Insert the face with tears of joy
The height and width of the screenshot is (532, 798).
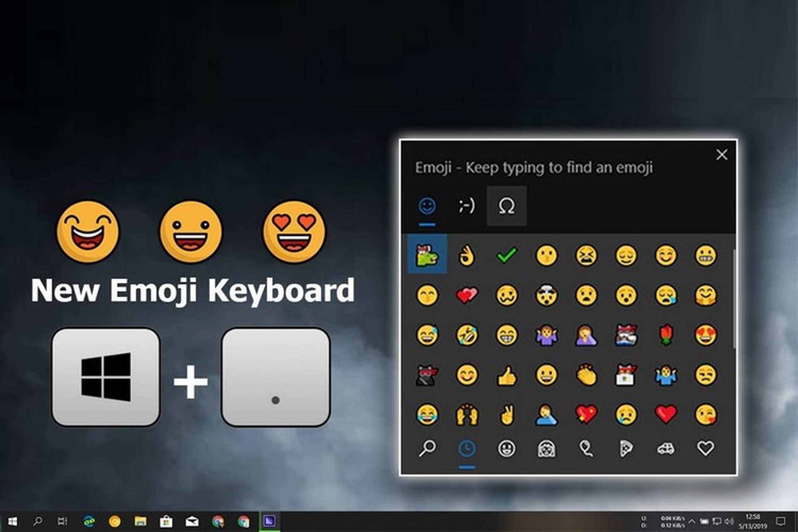(427, 414)
